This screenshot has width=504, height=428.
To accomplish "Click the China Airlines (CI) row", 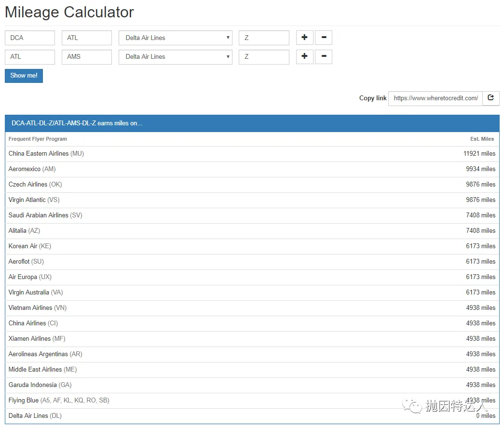I will point(252,323).
